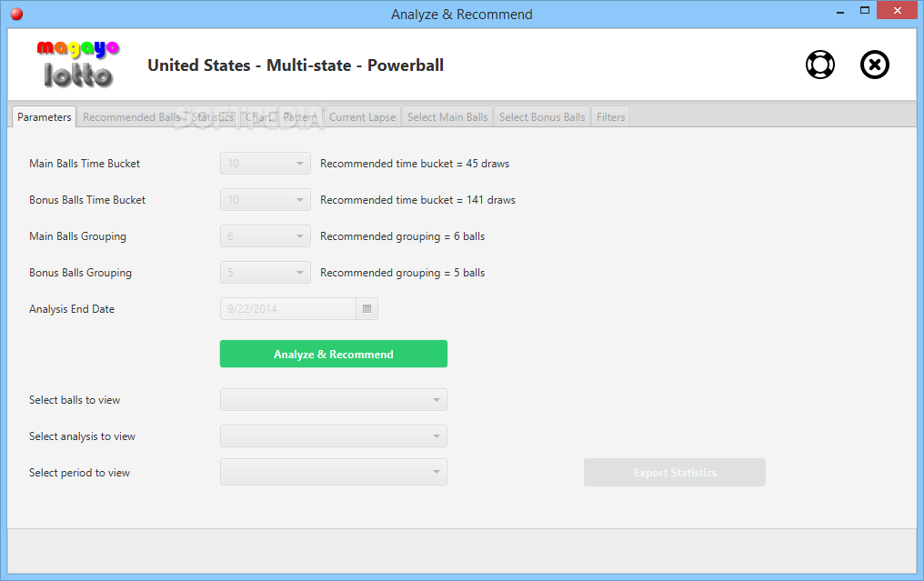Image resolution: width=924 pixels, height=581 pixels.
Task: Click the 'Select period to view' label
Action: [x=79, y=473]
